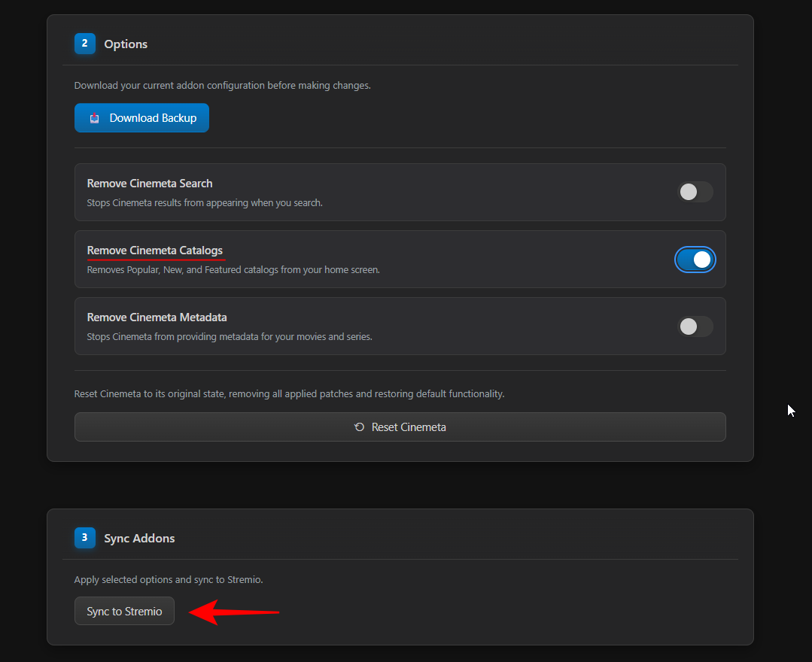Select the Options section heading
Viewport: 812px width, 662px height.
coord(126,44)
